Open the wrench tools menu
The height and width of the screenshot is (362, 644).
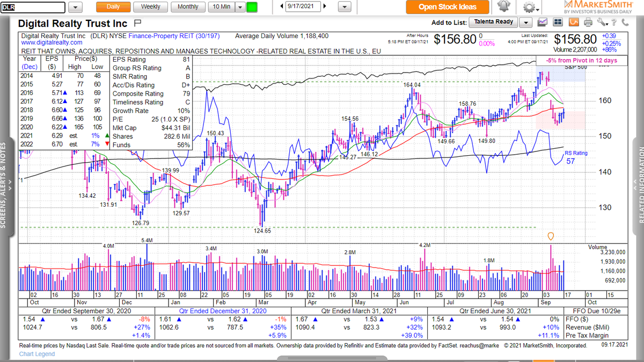click(602, 23)
